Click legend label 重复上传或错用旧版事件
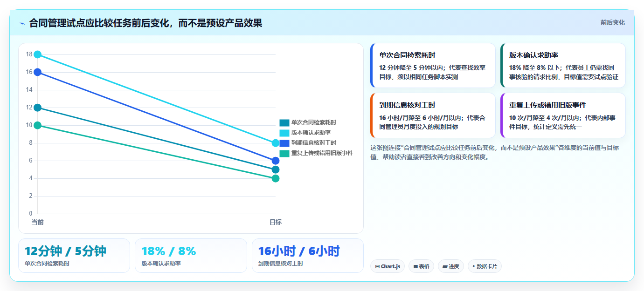The width and height of the screenshot is (644, 291). (x=322, y=153)
